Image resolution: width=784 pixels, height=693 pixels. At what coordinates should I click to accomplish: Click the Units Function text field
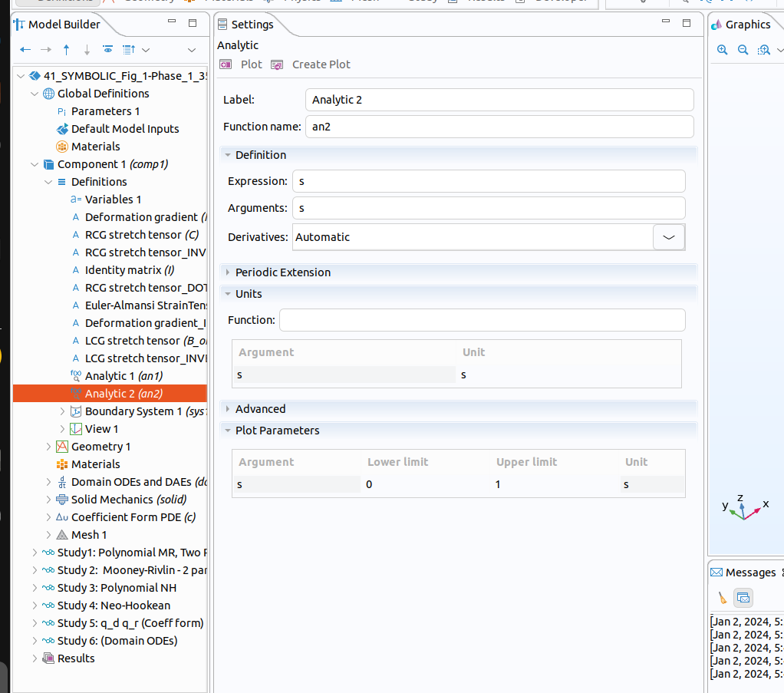click(x=482, y=320)
